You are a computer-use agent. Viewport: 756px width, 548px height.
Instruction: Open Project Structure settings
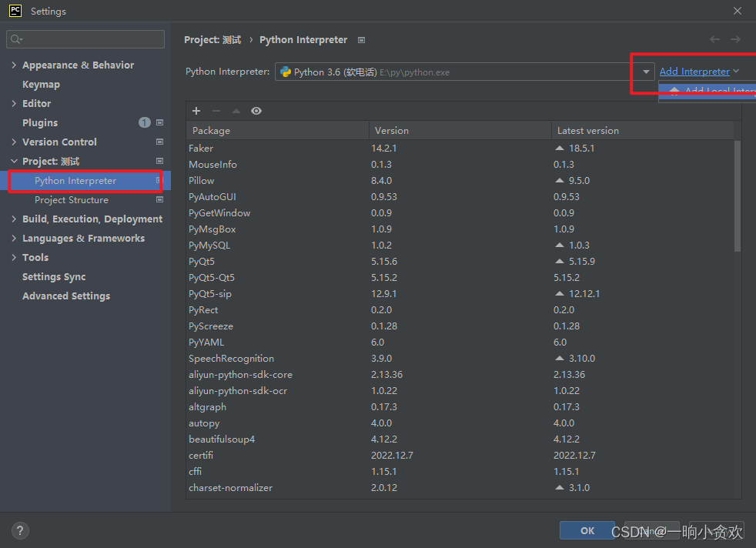click(72, 200)
